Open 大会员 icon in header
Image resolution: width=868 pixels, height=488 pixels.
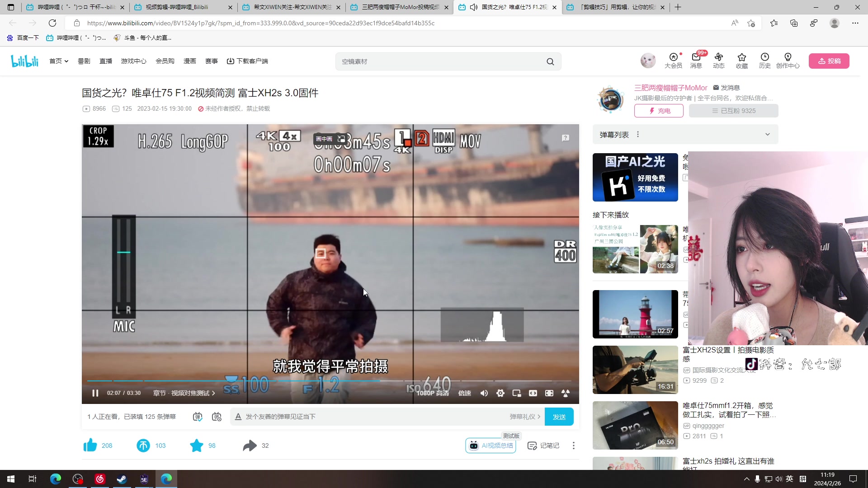(x=673, y=61)
